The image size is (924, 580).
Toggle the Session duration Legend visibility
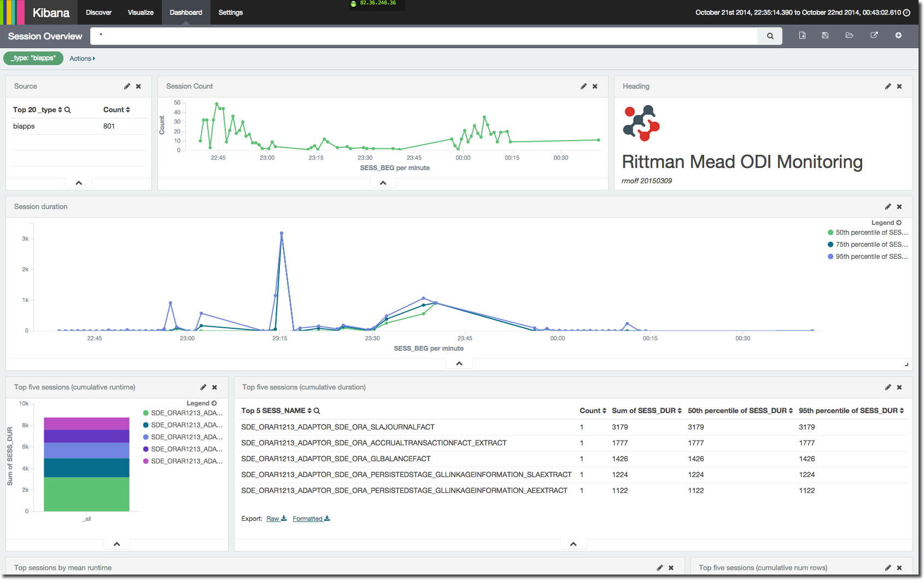click(x=886, y=223)
